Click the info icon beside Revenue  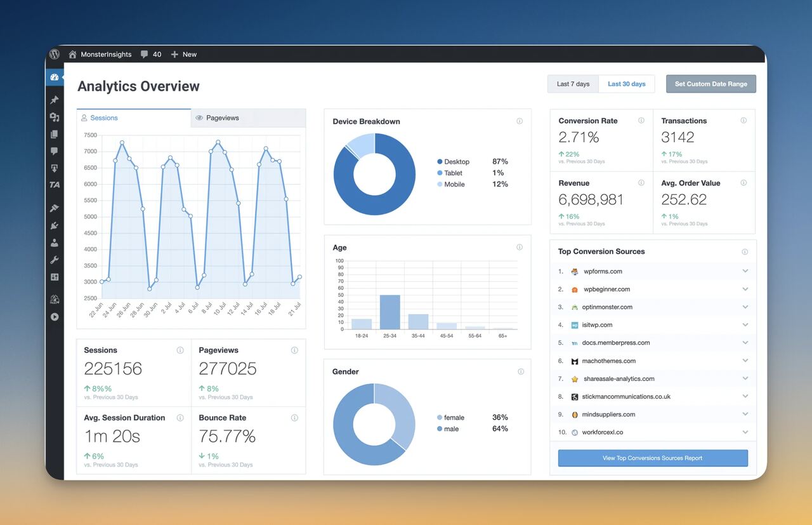tap(641, 183)
